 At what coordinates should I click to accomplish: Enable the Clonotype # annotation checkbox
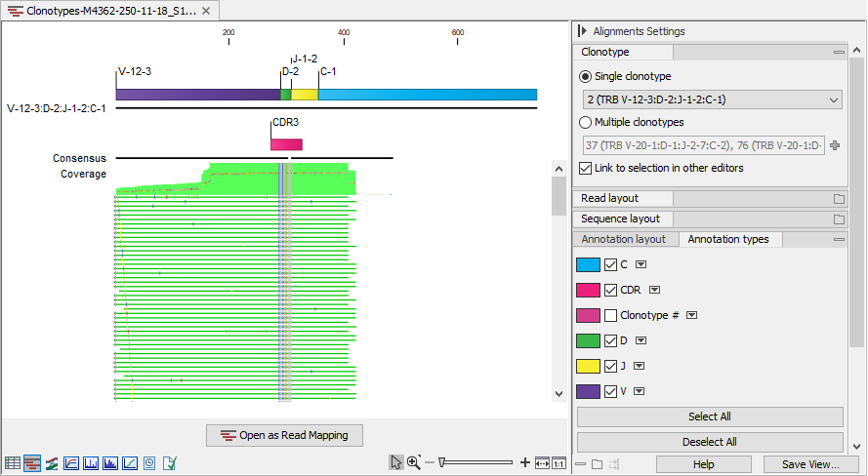(x=611, y=316)
